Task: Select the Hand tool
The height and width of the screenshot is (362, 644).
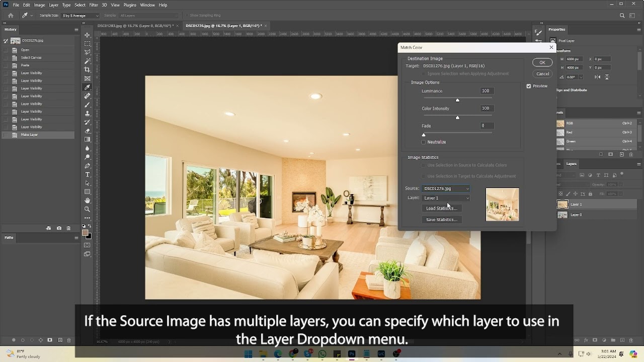Action: 88,201
